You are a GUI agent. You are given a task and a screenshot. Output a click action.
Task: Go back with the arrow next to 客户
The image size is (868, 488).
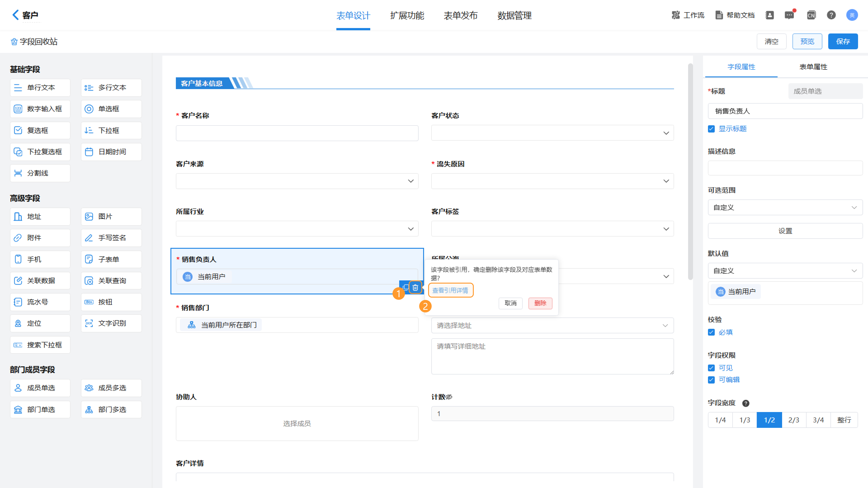15,15
